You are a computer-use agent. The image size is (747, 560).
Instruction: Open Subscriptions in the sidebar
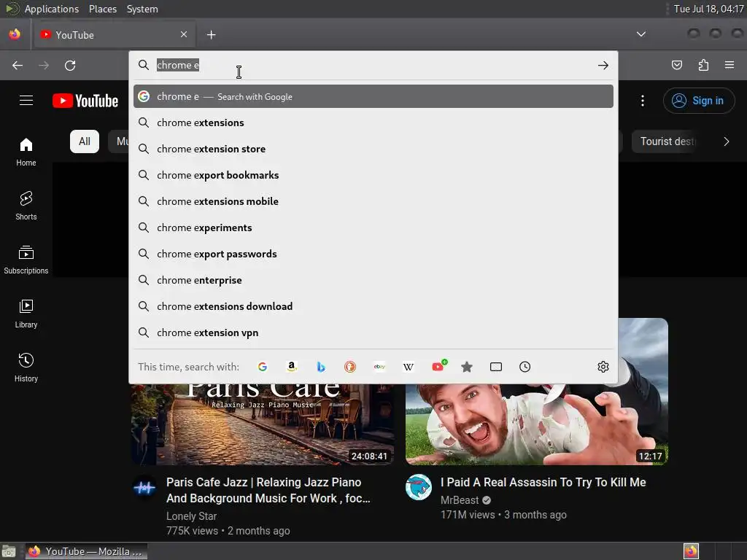click(x=26, y=260)
